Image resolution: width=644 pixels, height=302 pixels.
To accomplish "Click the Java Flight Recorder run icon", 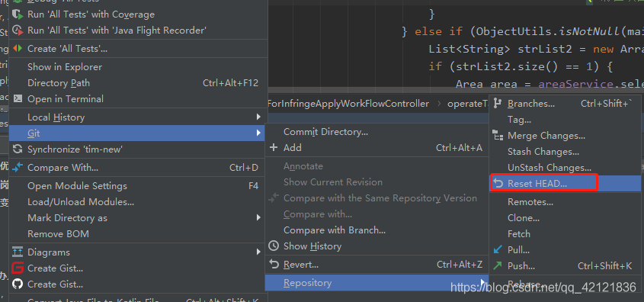I will coord(18,31).
